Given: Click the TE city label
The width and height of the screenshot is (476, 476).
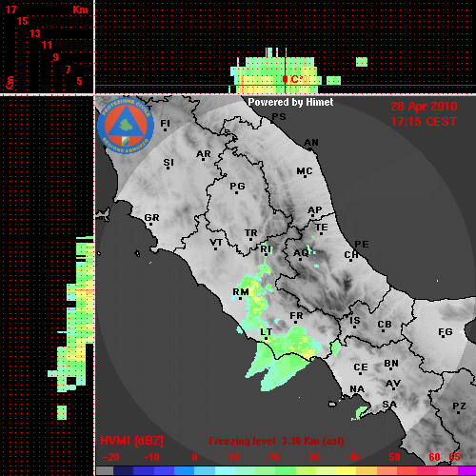Looking at the screenshot, I should (322, 228).
